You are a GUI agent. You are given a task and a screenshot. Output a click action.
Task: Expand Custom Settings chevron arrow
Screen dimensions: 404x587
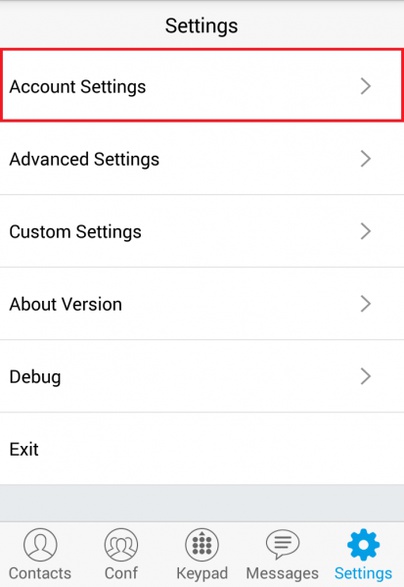365,231
